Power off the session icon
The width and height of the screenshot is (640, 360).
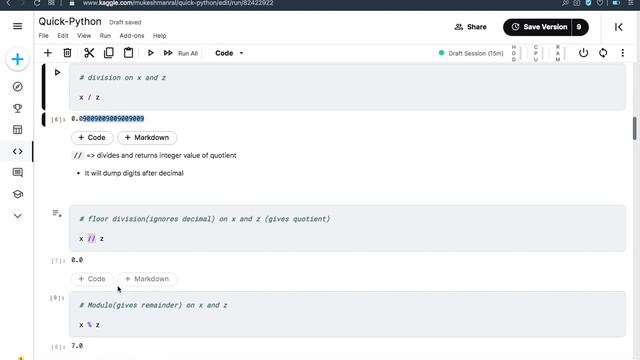pyautogui.click(x=583, y=53)
